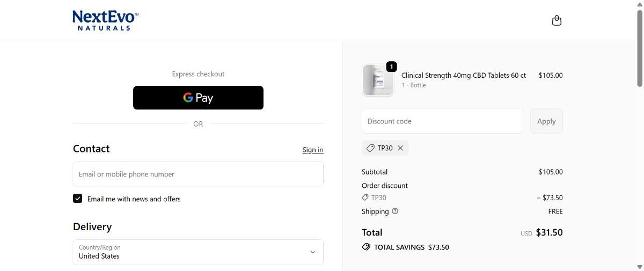644x271 pixels.
Task: Expand the Country/Region dropdown
Action: tap(198, 252)
